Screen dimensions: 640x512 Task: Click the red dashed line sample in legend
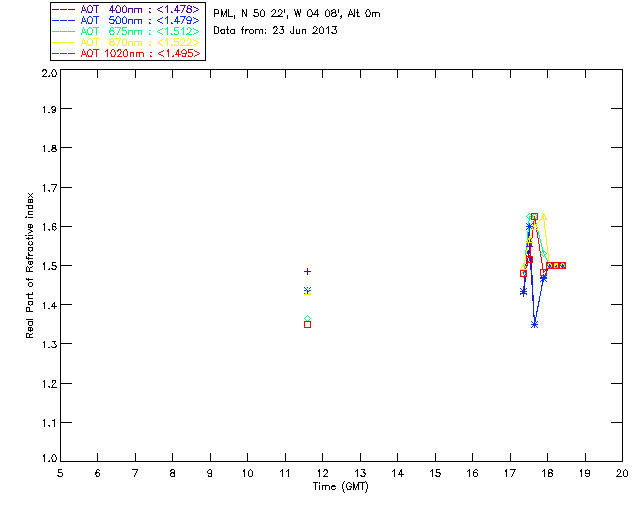(x=64, y=53)
